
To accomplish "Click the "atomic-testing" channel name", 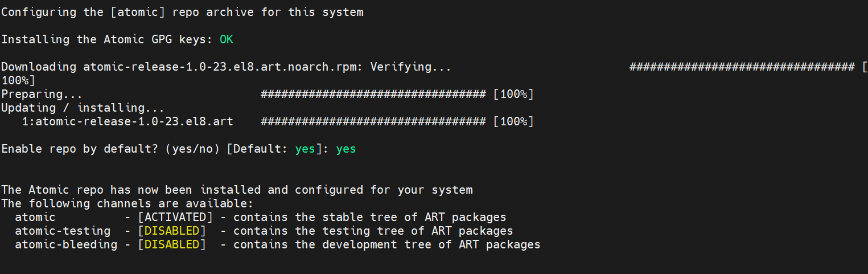I will click(x=63, y=231).
